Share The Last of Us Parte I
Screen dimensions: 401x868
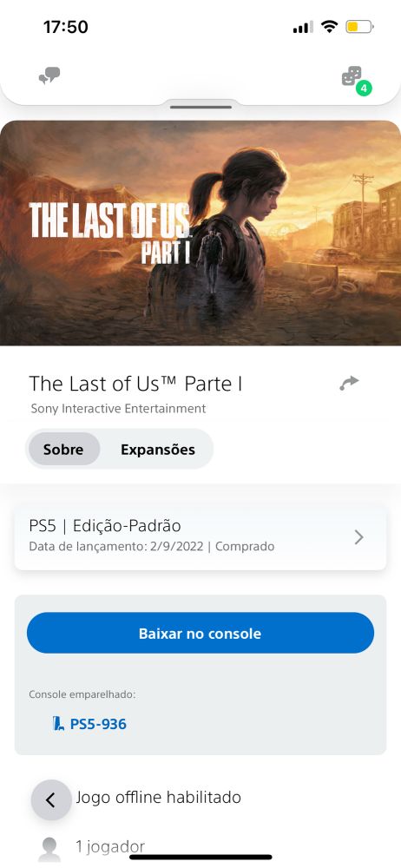(x=350, y=383)
